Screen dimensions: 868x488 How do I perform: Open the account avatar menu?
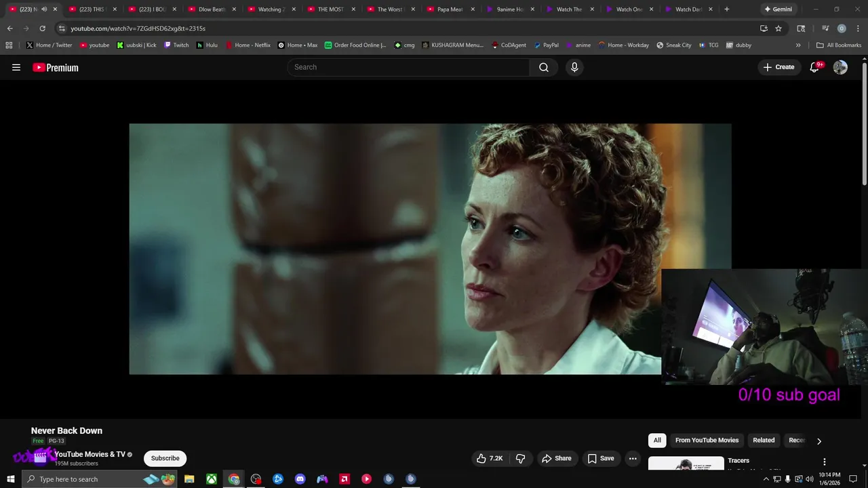840,67
